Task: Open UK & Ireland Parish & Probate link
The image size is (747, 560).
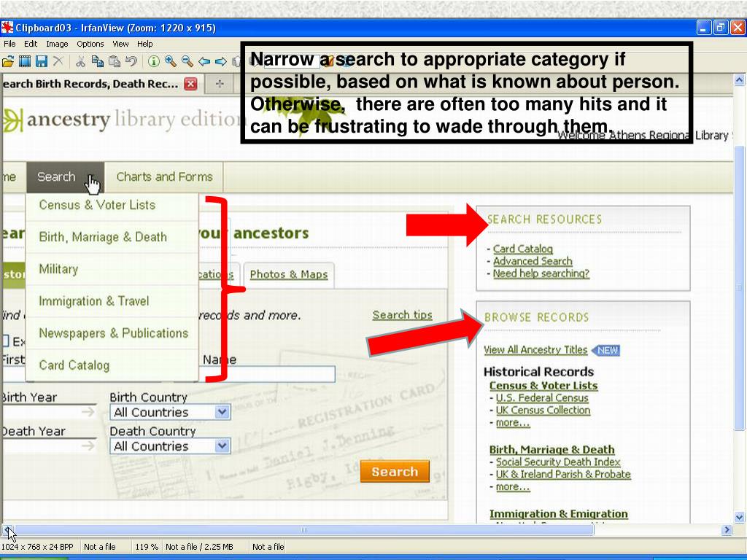Action: coord(563,475)
